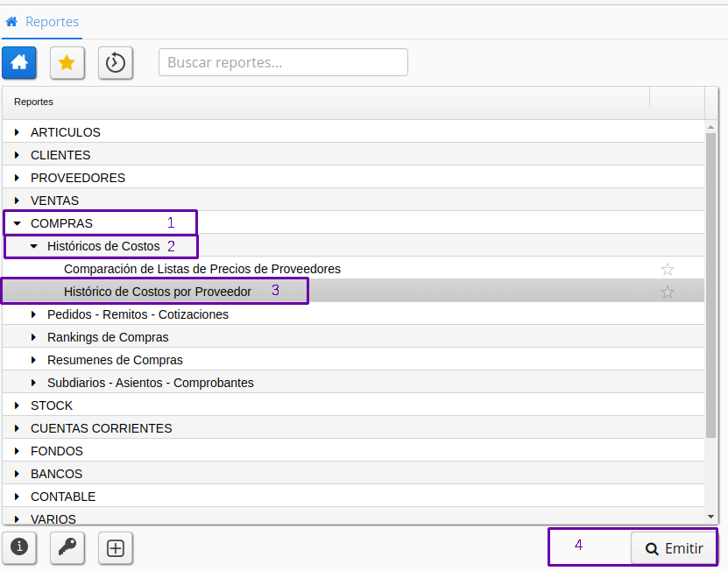
Task: Click the scrollbar up arrow
Action: pyautogui.click(x=710, y=127)
